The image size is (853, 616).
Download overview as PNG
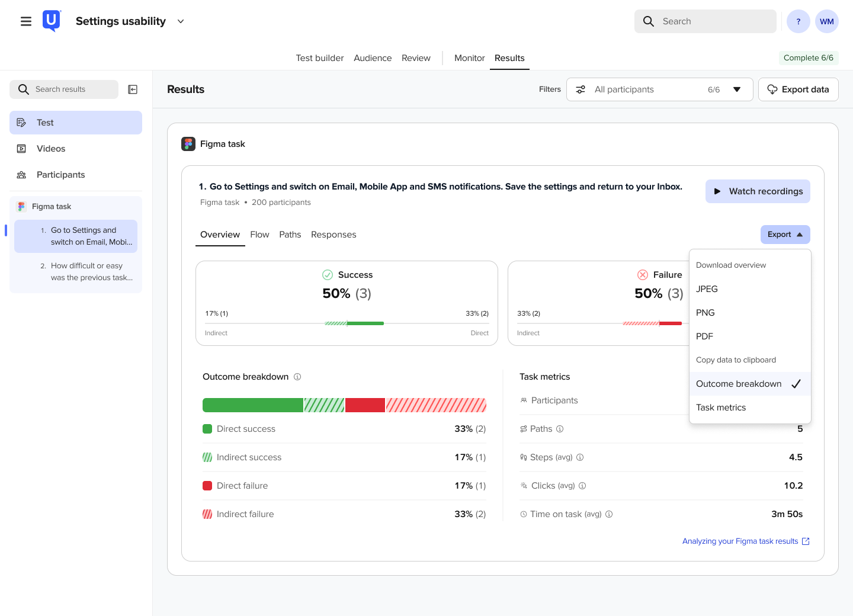click(x=750, y=313)
